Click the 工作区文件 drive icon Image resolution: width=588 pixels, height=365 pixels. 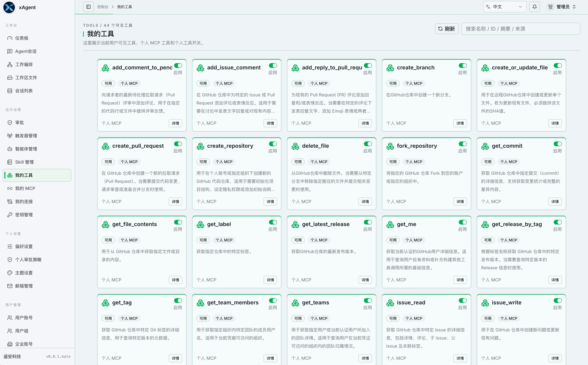coord(10,78)
